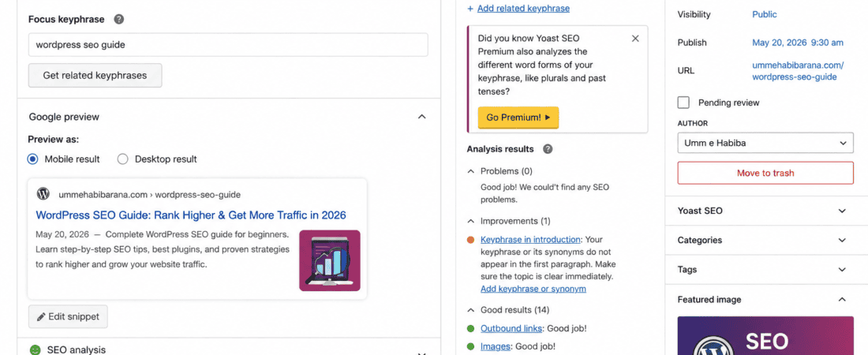Open the Focus keyphrase help icon
Screen dimensions: 868x355
tap(118, 20)
